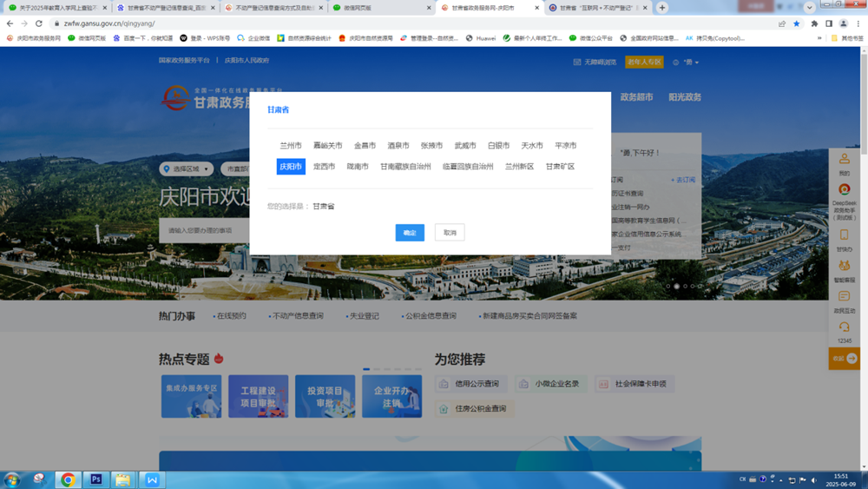Open the browser extensions puzzle icon

814,23
